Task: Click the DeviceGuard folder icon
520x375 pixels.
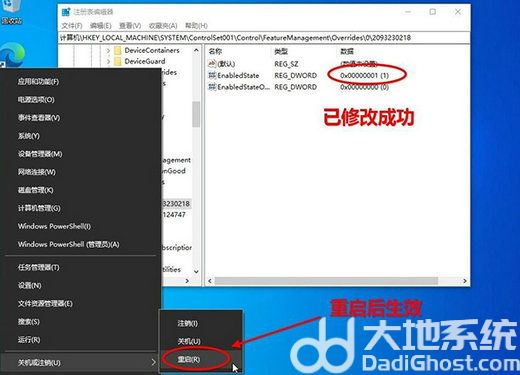Action: pyautogui.click(x=118, y=62)
